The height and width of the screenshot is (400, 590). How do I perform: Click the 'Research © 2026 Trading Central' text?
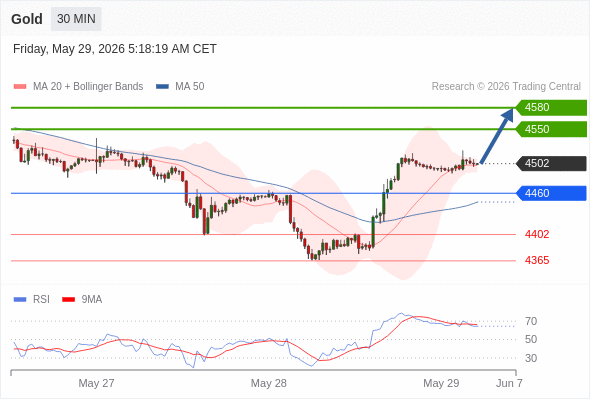pos(506,87)
